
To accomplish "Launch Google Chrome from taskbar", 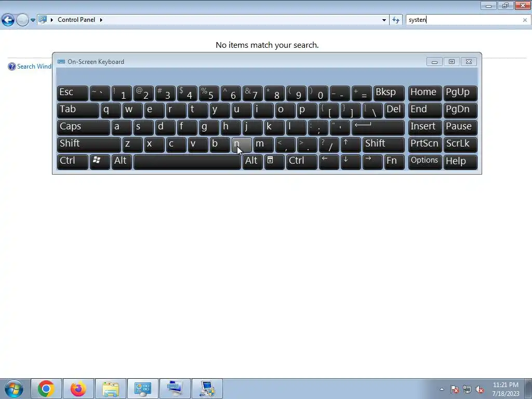I will tap(46, 389).
